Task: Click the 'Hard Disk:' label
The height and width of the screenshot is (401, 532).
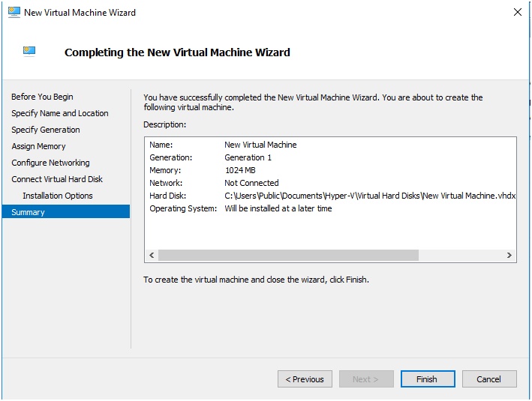Action: coord(167,196)
